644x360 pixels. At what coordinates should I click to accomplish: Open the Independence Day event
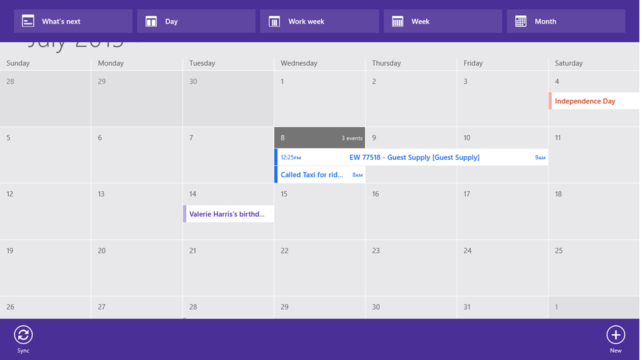coord(594,101)
